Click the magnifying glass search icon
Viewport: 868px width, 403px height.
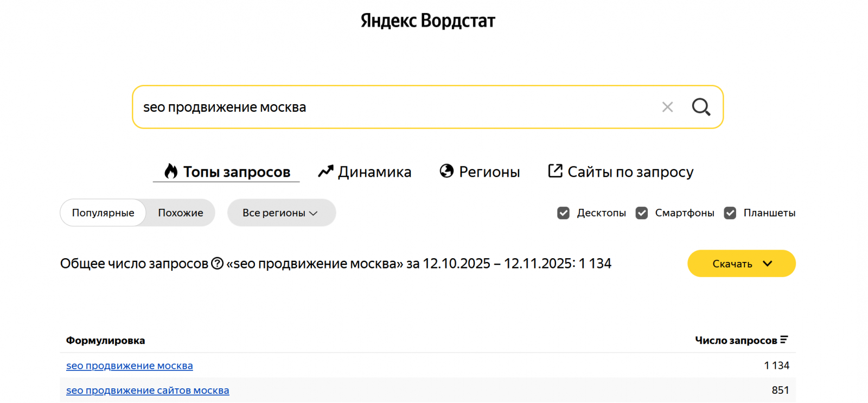coord(701,107)
